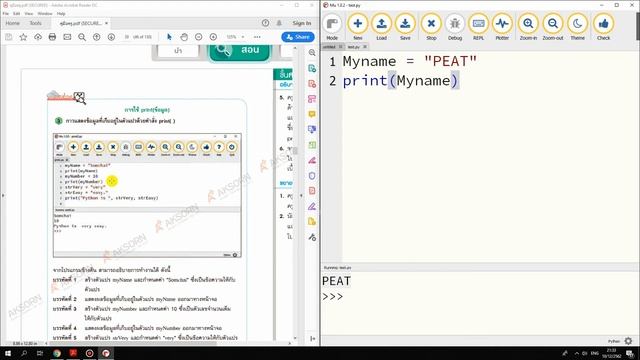Click code line Myname = "PEAT"
This screenshot has width=640, height=360.
(409, 62)
